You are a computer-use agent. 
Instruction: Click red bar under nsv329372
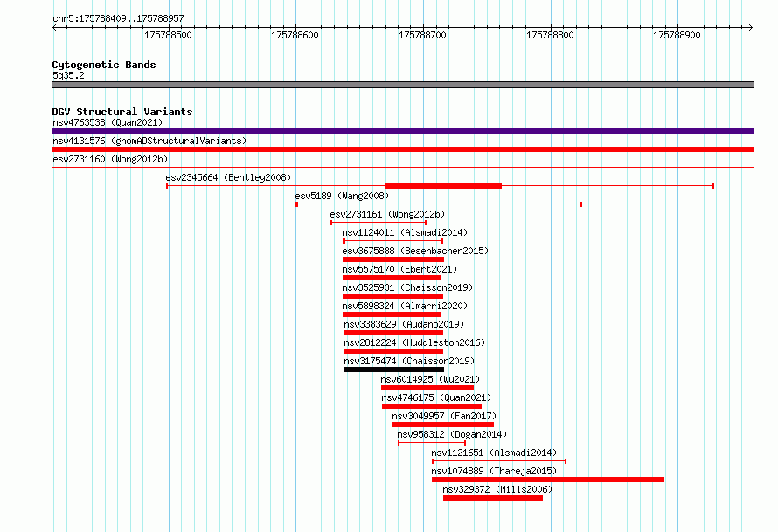pyautogui.click(x=493, y=498)
